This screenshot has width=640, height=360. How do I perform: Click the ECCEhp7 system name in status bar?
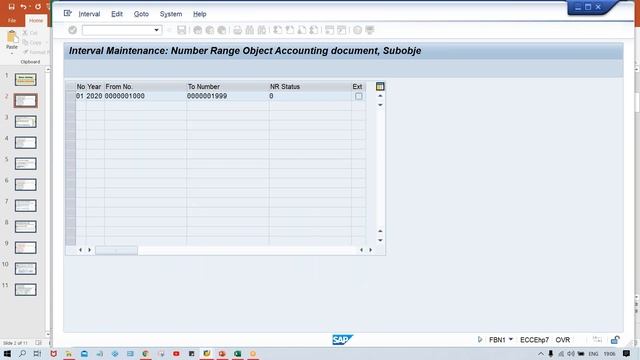pos(534,340)
